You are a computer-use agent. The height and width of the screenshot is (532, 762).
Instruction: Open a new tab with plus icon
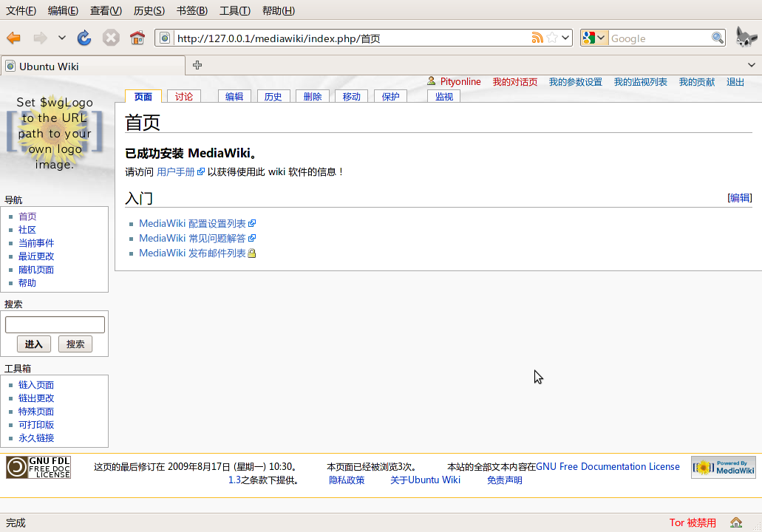[x=197, y=65]
